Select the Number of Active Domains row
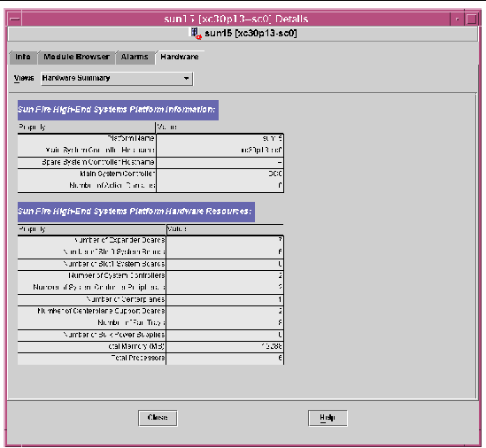 [x=150, y=185]
